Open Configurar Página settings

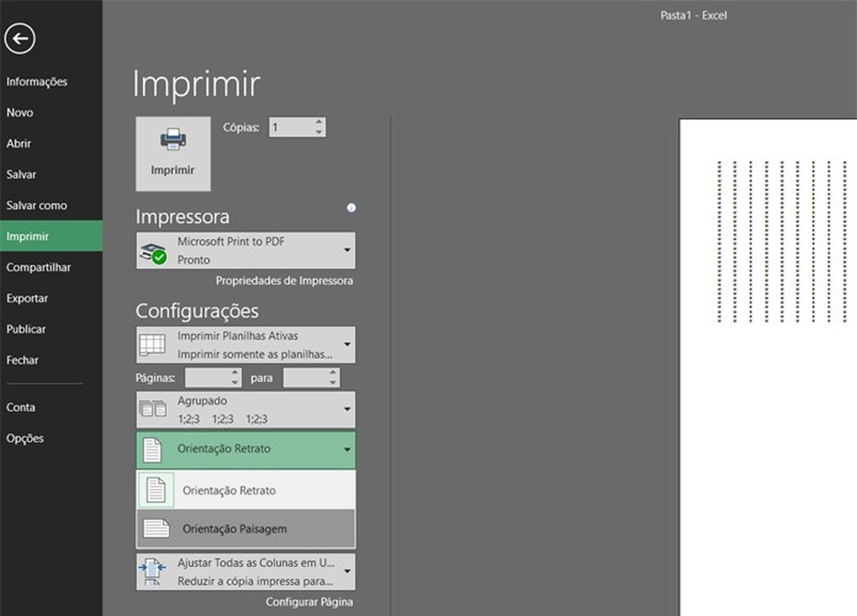[310, 602]
